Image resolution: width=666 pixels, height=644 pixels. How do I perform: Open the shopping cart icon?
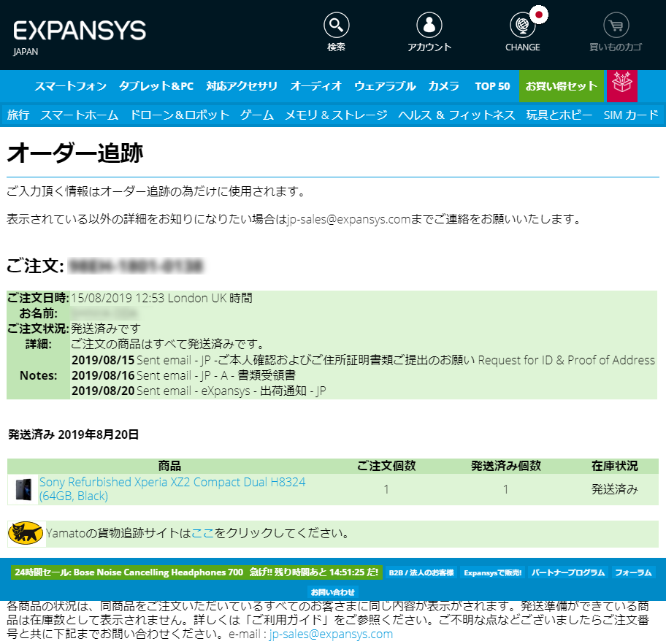616,25
